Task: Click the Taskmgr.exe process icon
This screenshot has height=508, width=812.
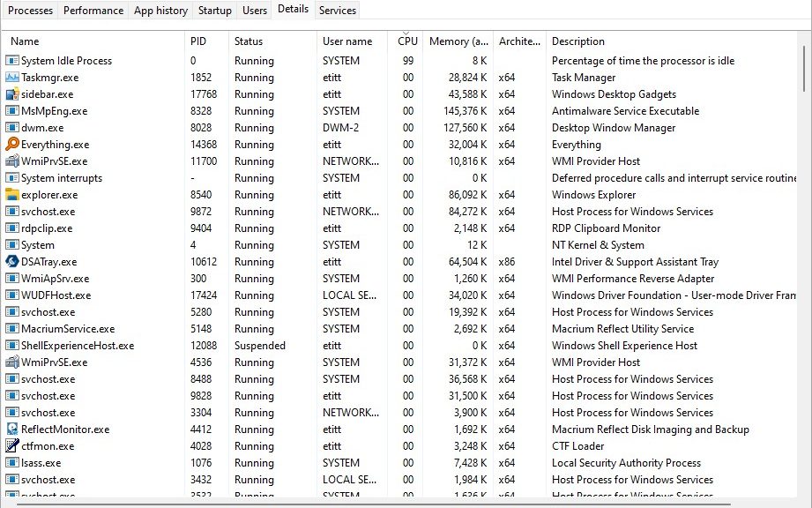Action: tap(12, 77)
